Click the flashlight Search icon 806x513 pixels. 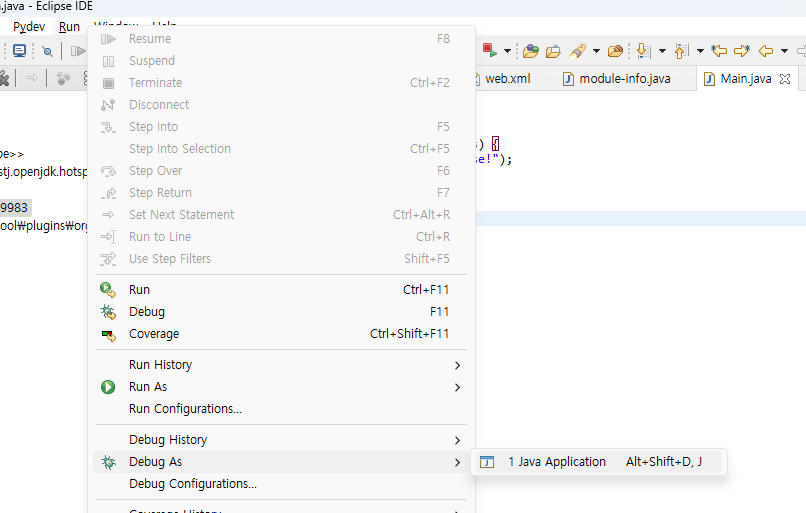[x=578, y=51]
